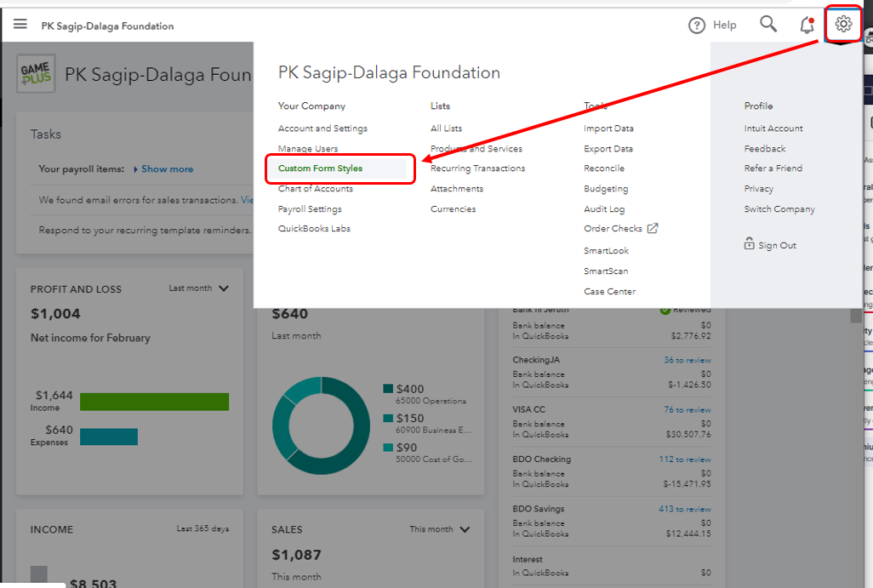The width and height of the screenshot is (873, 588).
Task: Open the Privacy link
Action: pos(758,189)
